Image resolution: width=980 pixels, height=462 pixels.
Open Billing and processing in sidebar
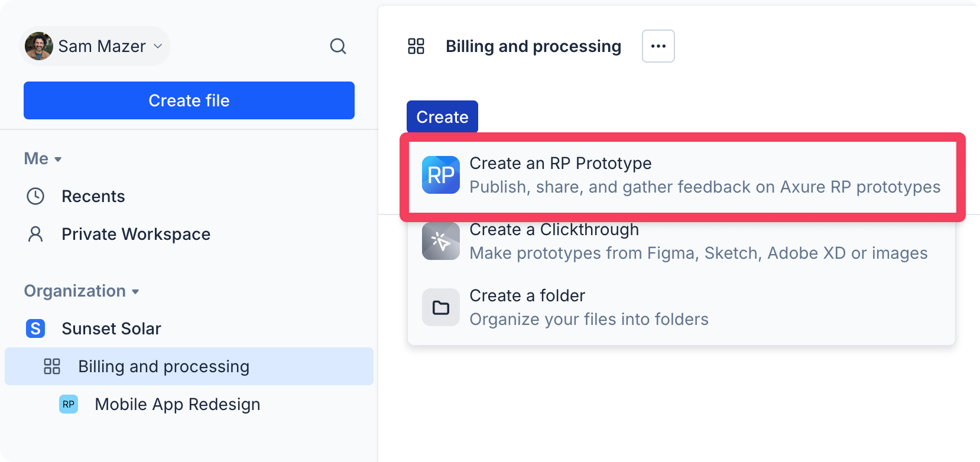(x=164, y=366)
